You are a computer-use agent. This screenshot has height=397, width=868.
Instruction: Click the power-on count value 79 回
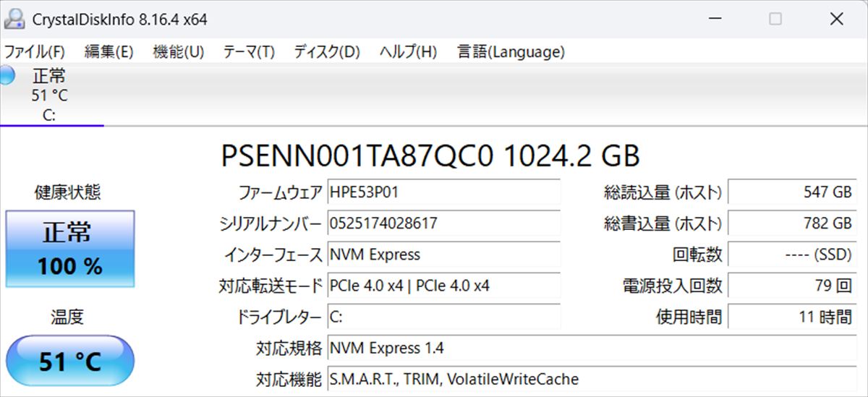point(792,286)
